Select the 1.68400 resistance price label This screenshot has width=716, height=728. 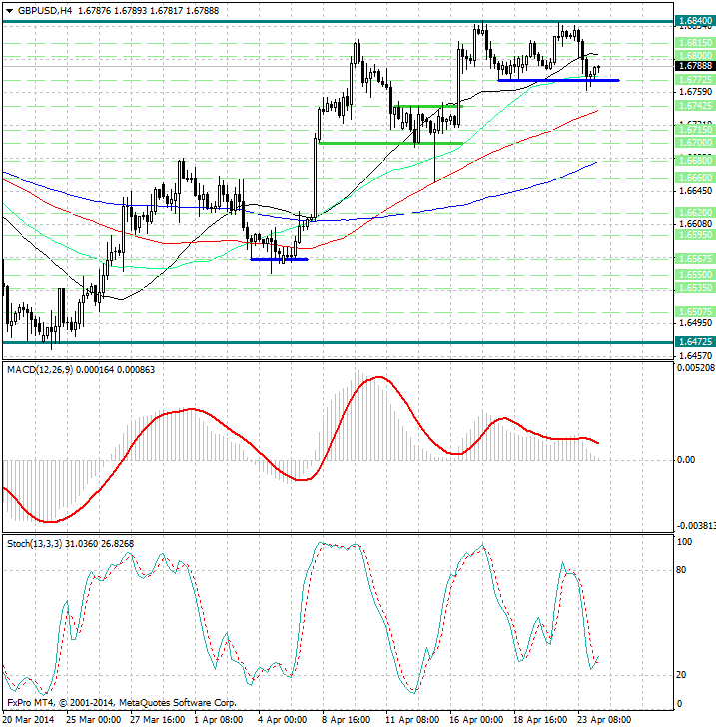(695, 21)
